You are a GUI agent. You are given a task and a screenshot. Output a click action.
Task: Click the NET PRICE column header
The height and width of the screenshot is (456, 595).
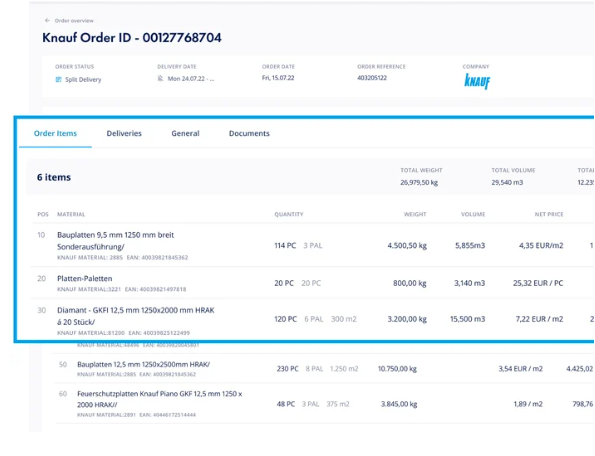[x=549, y=214]
